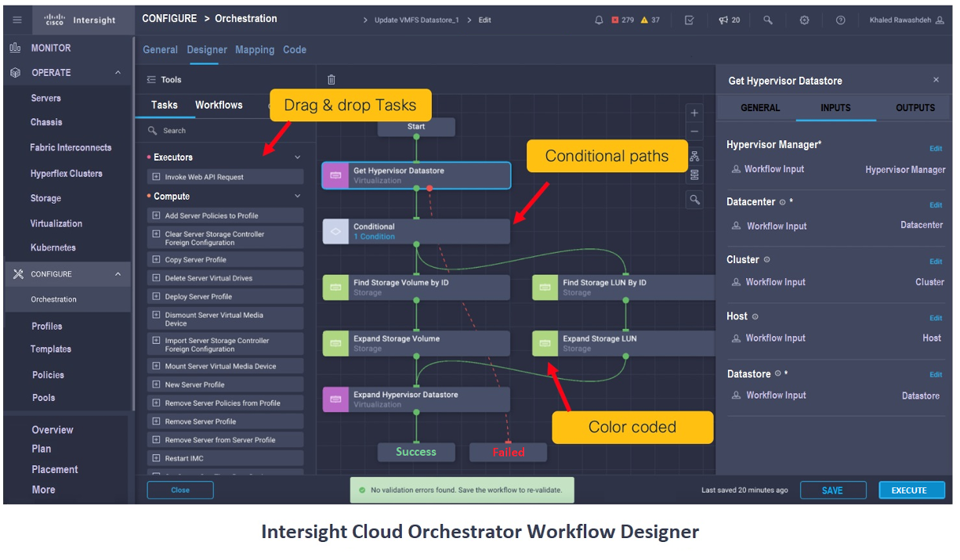Collapse the Compute task section

(x=297, y=197)
